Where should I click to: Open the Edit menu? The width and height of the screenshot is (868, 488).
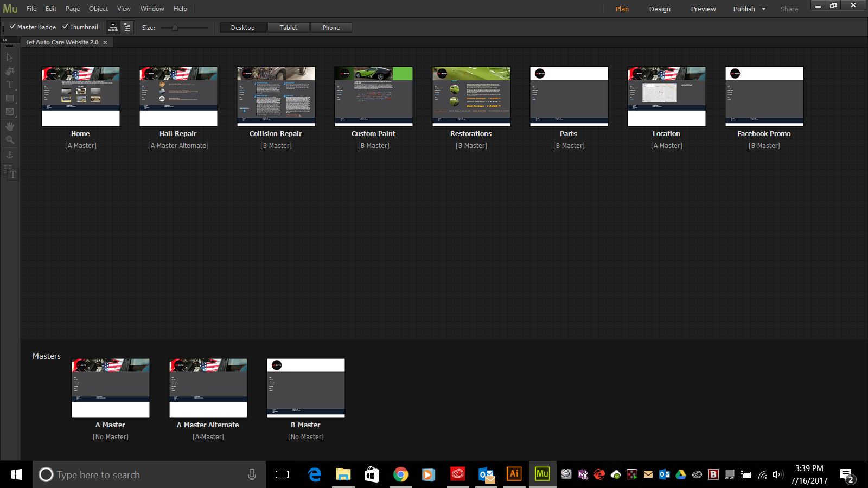pyautogui.click(x=51, y=9)
